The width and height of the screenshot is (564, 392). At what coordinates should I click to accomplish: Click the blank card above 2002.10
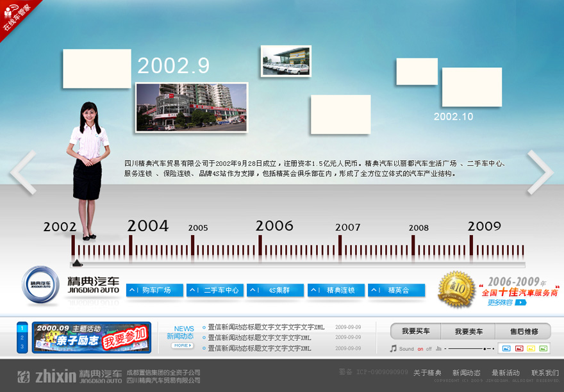tap(472, 87)
